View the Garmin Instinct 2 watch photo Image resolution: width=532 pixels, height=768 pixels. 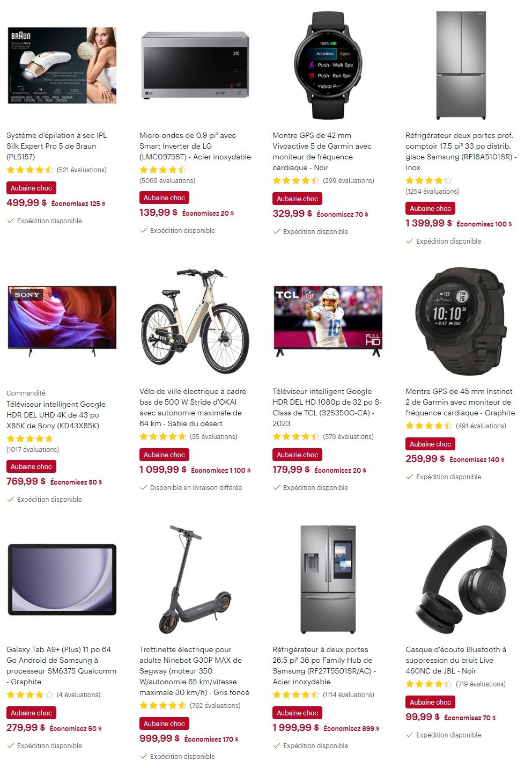461,321
